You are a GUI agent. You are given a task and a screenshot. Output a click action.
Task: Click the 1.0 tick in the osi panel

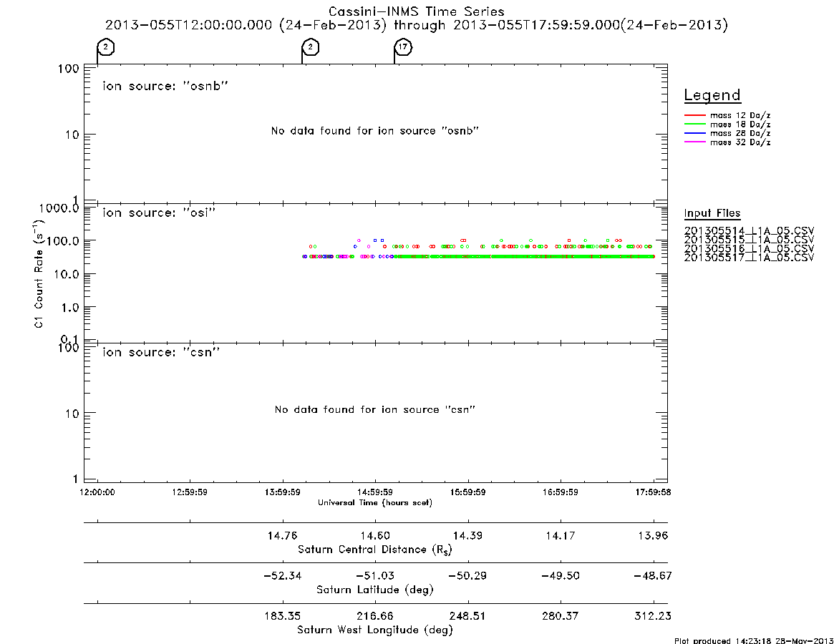click(x=69, y=308)
